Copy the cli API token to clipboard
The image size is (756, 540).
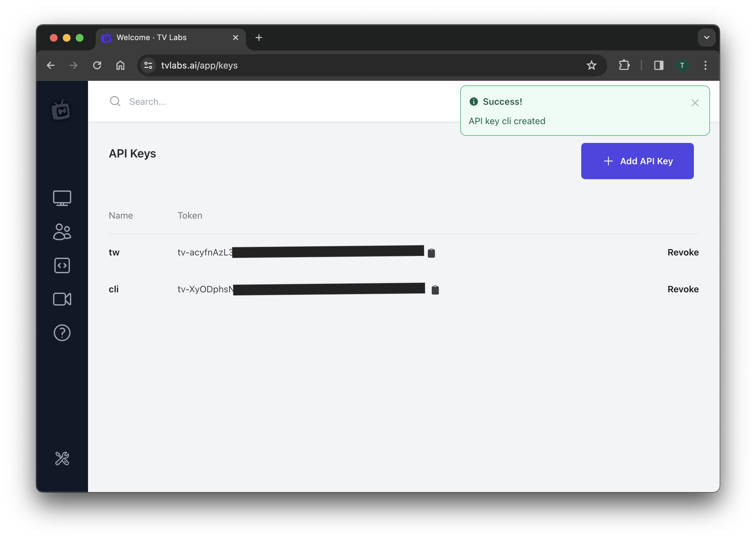coord(435,289)
